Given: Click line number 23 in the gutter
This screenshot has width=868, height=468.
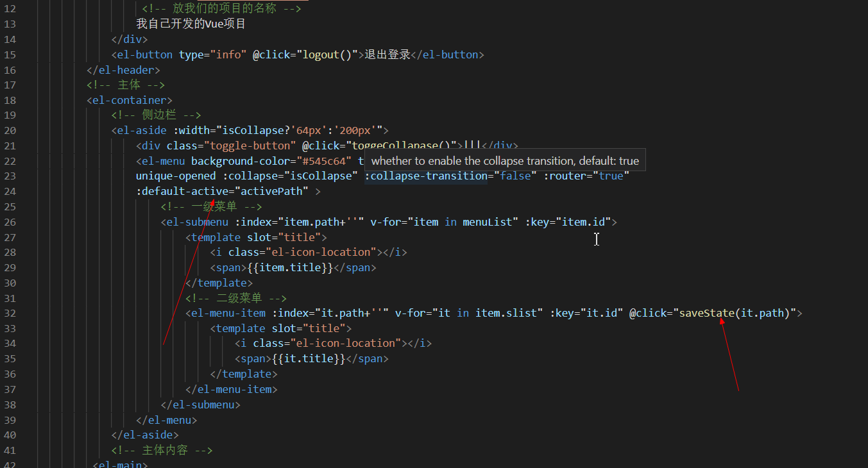Looking at the screenshot, I should pyautogui.click(x=10, y=176).
